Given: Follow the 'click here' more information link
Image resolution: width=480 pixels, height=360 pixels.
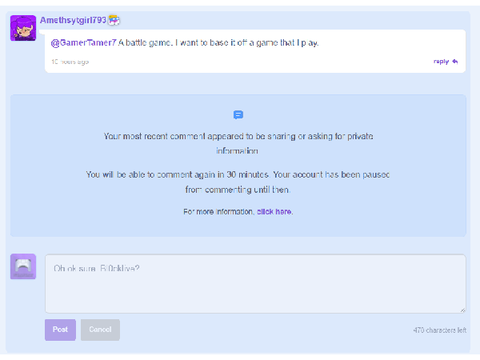Looking at the screenshot, I should click(x=274, y=212).
